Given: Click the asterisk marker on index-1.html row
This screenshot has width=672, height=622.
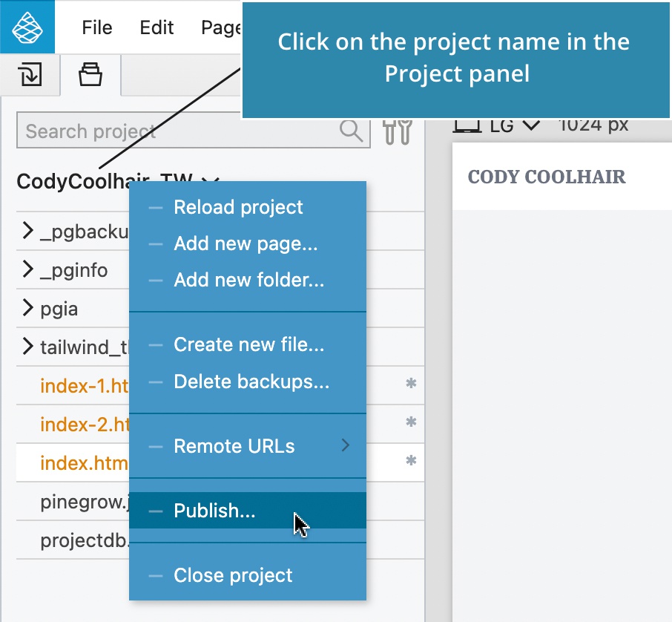Looking at the screenshot, I should (411, 383).
